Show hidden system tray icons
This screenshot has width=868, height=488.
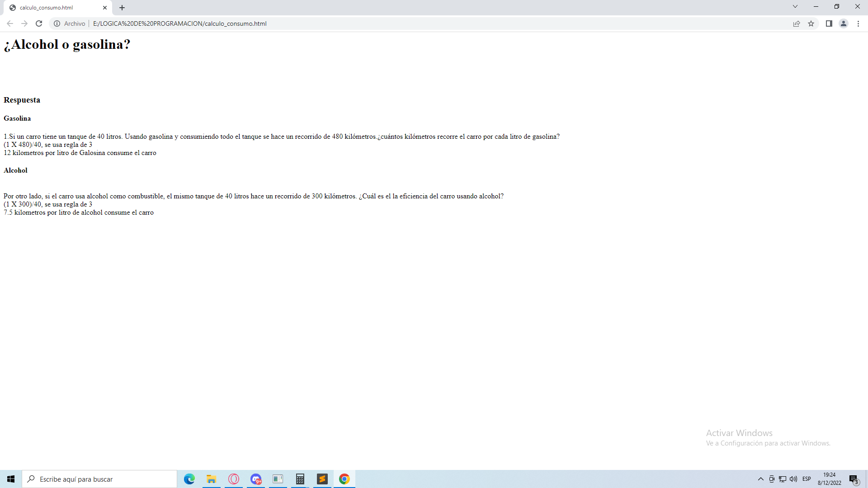pyautogui.click(x=760, y=479)
